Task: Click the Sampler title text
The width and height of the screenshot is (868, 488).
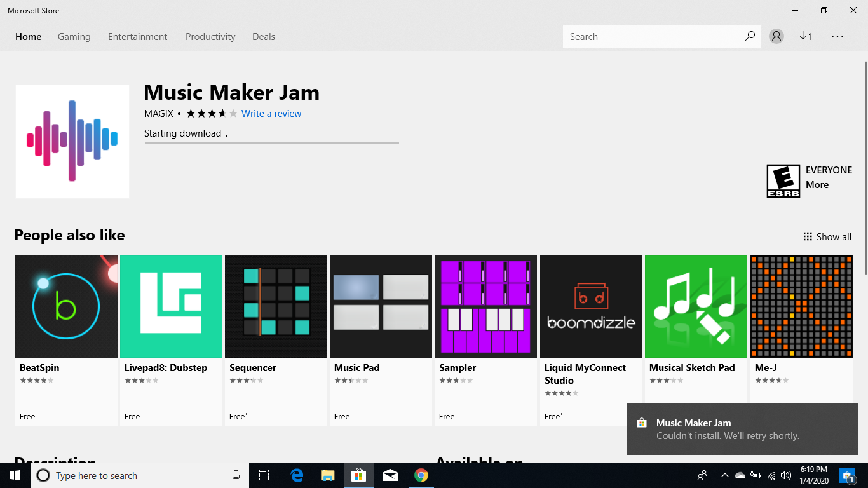Action: [458, 367]
